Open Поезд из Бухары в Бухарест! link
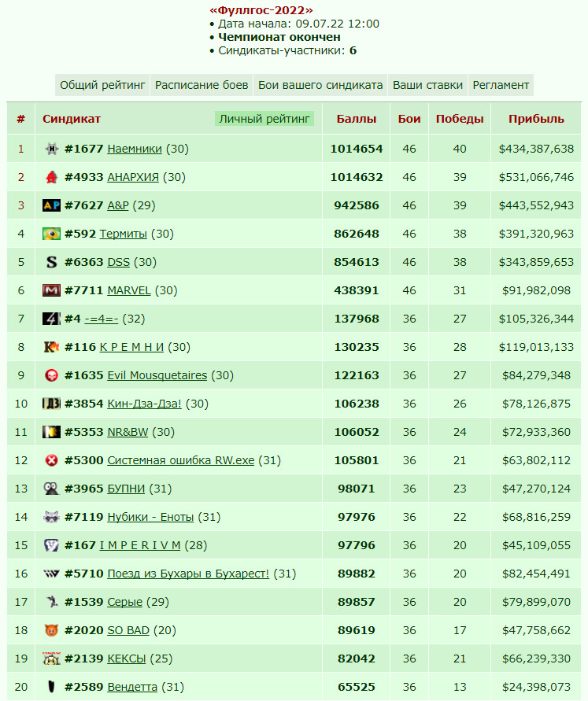This screenshot has height=701, width=588. 188,574
